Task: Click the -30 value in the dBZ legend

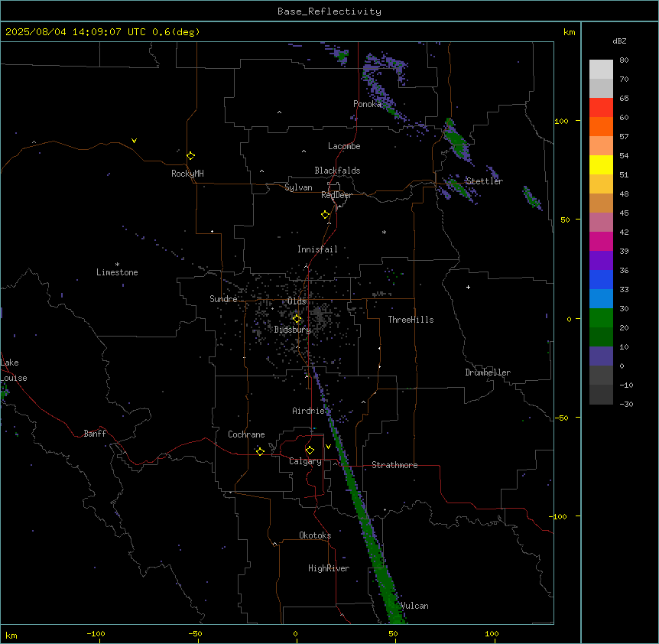Action: [x=626, y=405]
